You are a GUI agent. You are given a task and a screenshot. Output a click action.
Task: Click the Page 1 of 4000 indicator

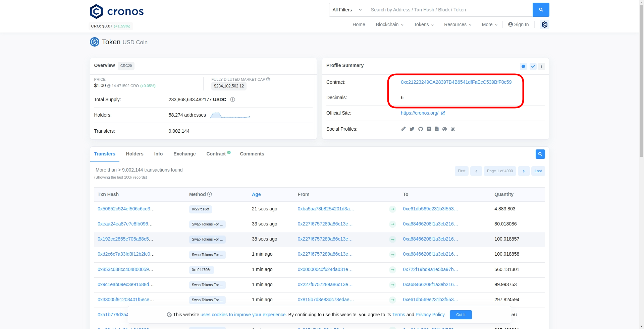(500, 171)
